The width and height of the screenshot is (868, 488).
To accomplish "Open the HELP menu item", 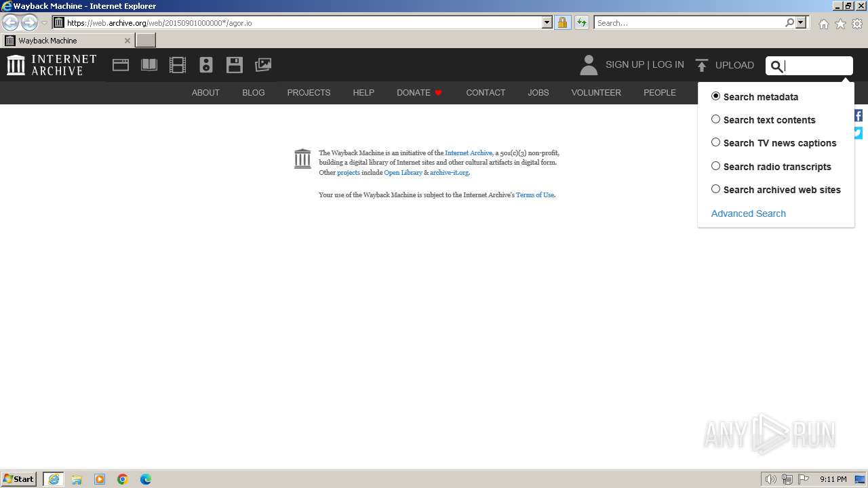I will tap(363, 93).
